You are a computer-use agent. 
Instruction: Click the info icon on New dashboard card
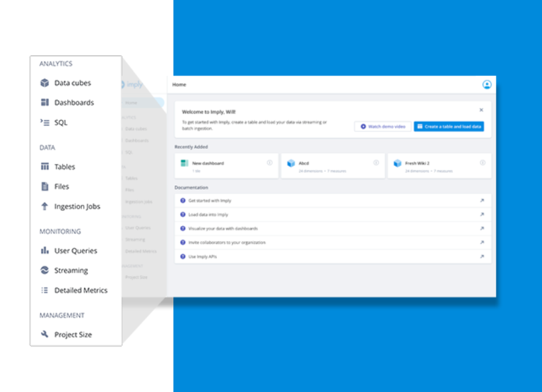click(x=270, y=163)
